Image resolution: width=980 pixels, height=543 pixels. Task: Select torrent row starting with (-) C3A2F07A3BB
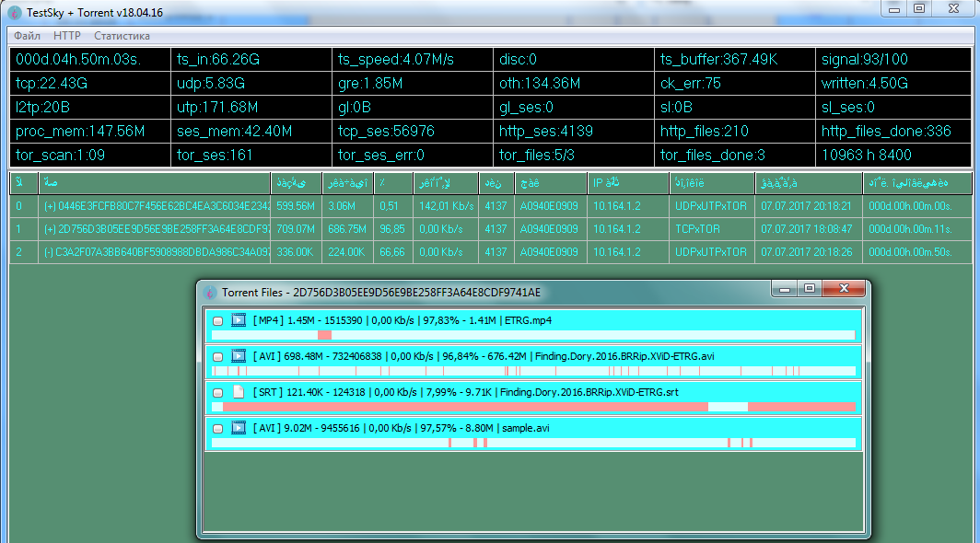pyautogui.click(x=157, y=252)
